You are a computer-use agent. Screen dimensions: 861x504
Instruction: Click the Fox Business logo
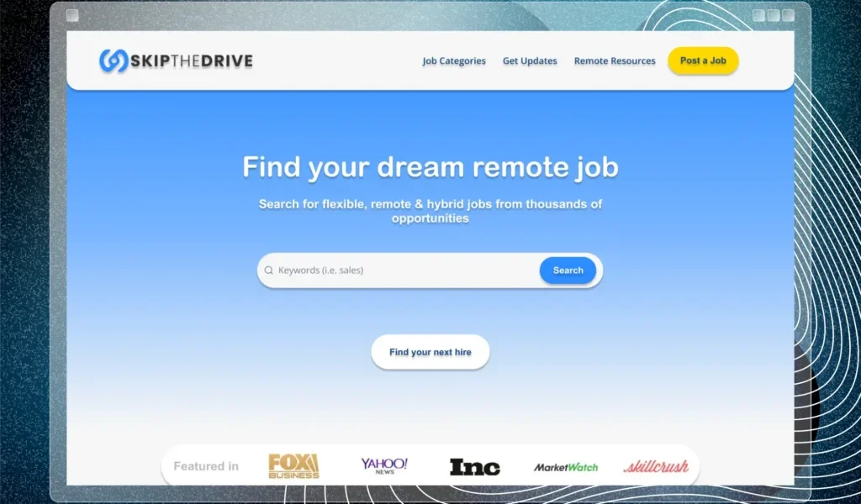click(x=292, y=465)
